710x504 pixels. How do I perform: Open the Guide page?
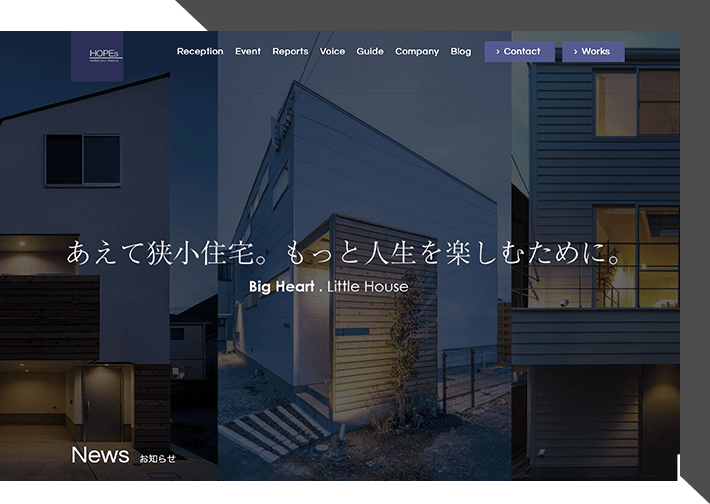pos(370,52)
